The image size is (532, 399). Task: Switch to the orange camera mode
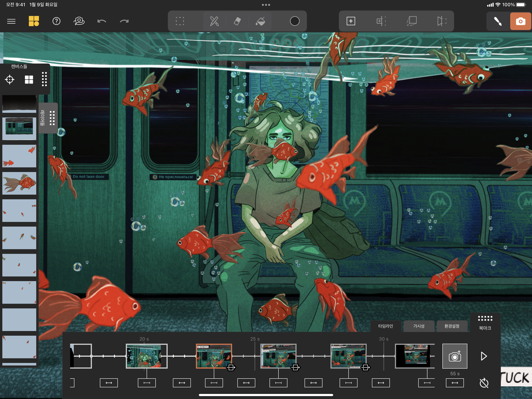521,21
